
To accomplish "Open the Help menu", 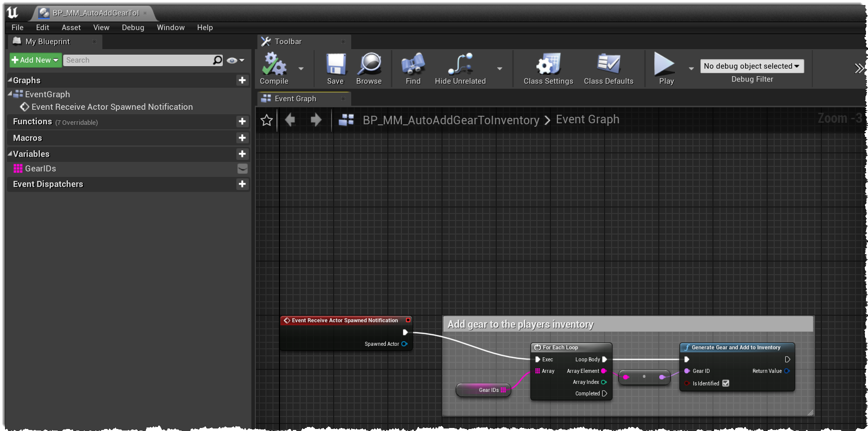I will pos(205,28).
